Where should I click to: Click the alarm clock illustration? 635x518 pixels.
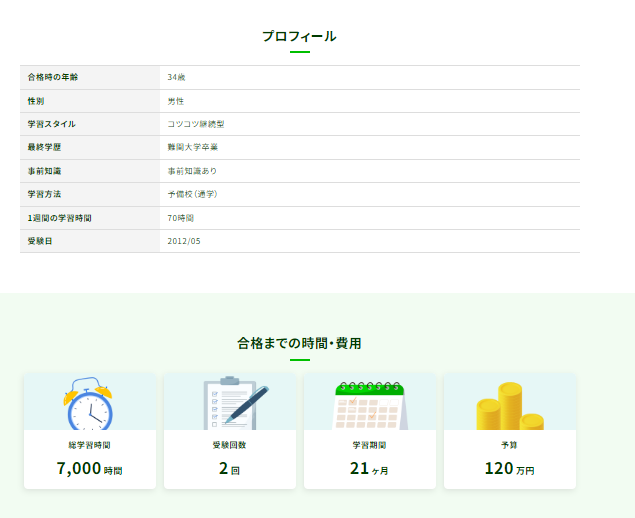(x=88, y=403)
